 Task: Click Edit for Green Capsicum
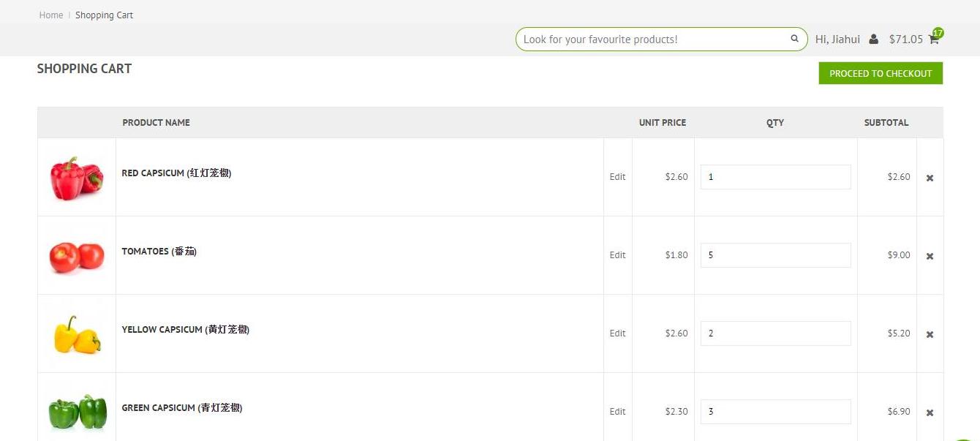tap(617, 412)
